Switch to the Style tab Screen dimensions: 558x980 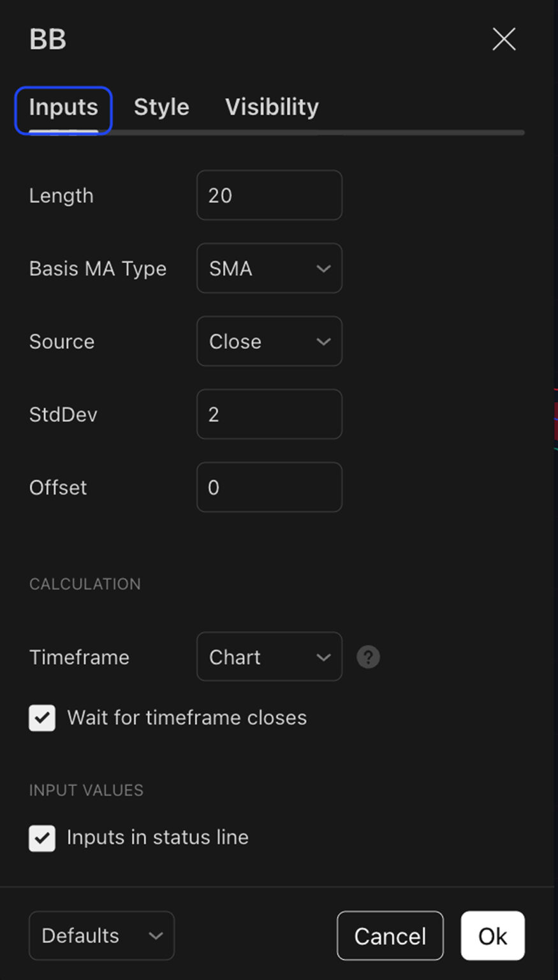pos(161,107)
